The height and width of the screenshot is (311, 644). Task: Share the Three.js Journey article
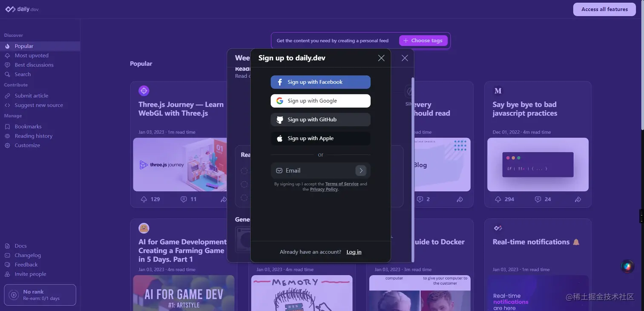(224, 199)
